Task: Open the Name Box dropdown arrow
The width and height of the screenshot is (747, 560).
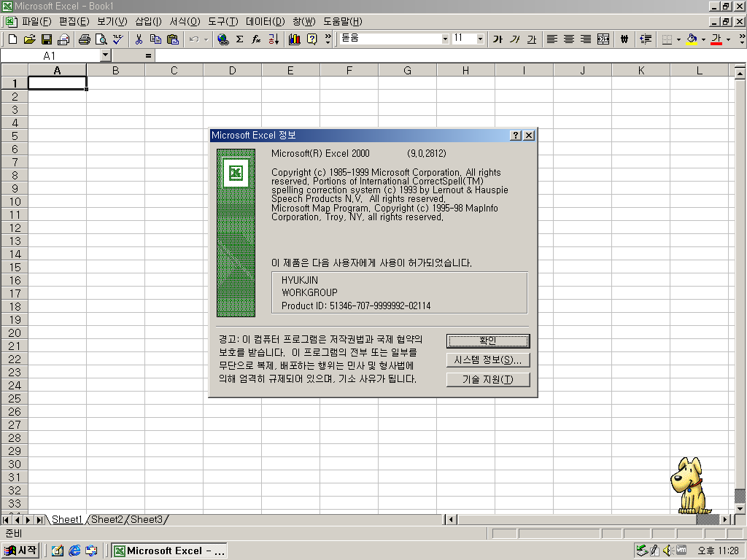Action: (106, 55)
